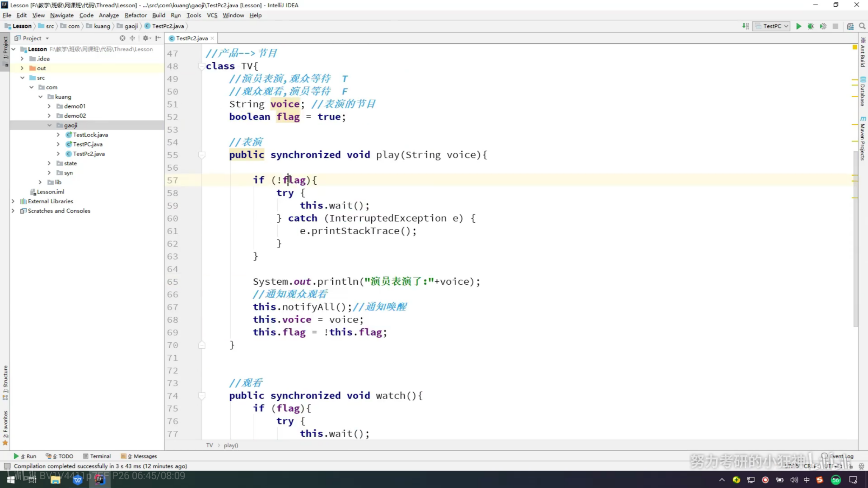The image size is (868, 488).
Task: Hide the Project tool window
Action: [158, 38]
